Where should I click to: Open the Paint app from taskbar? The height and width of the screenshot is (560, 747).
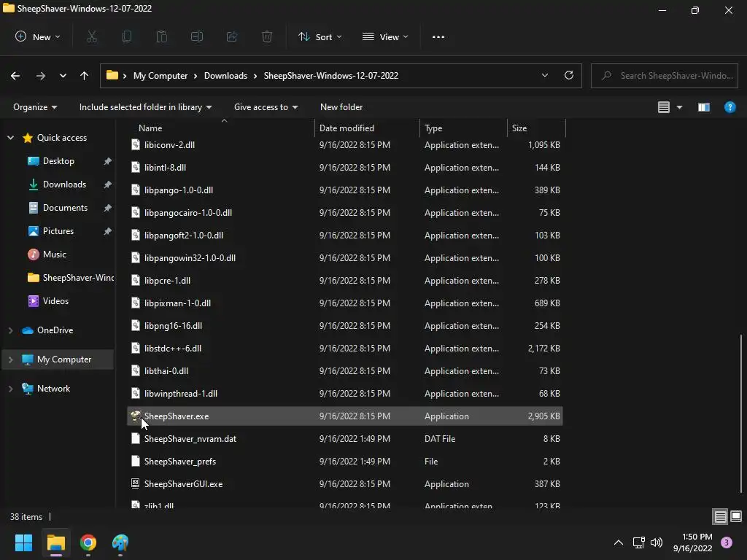point(120,542)
